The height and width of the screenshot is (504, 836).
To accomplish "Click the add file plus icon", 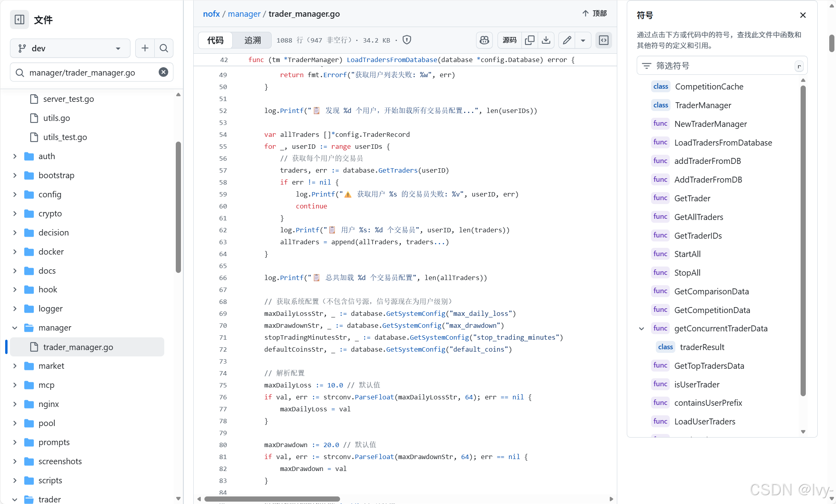I will pyautogui.click(x=145, y=48).
